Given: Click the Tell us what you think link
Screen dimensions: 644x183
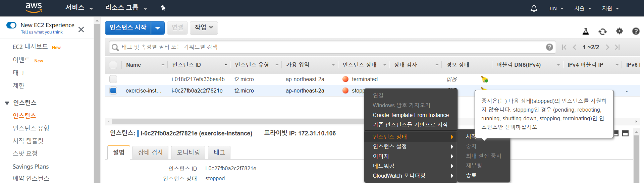Looking at the screenshot, I should click(x=42, y=32).
